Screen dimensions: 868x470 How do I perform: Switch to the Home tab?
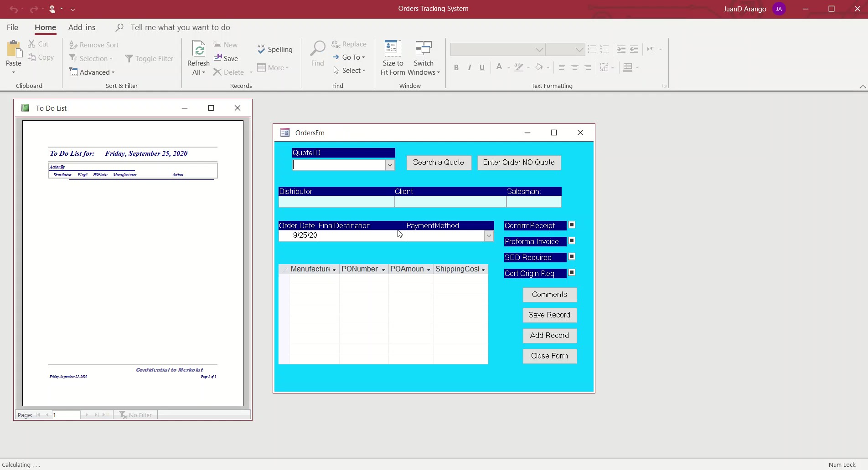click(45, 27)
